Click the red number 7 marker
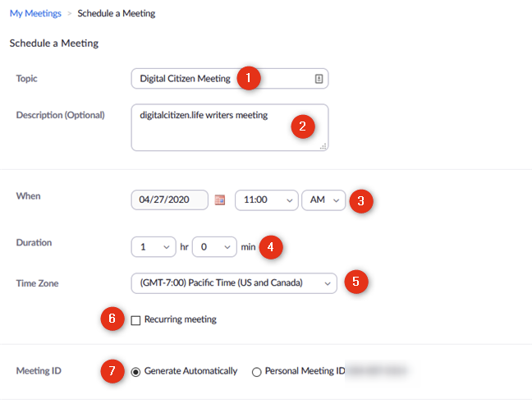Image resolution: width=532 pixels, height=404 pixels. click(112, 370)
